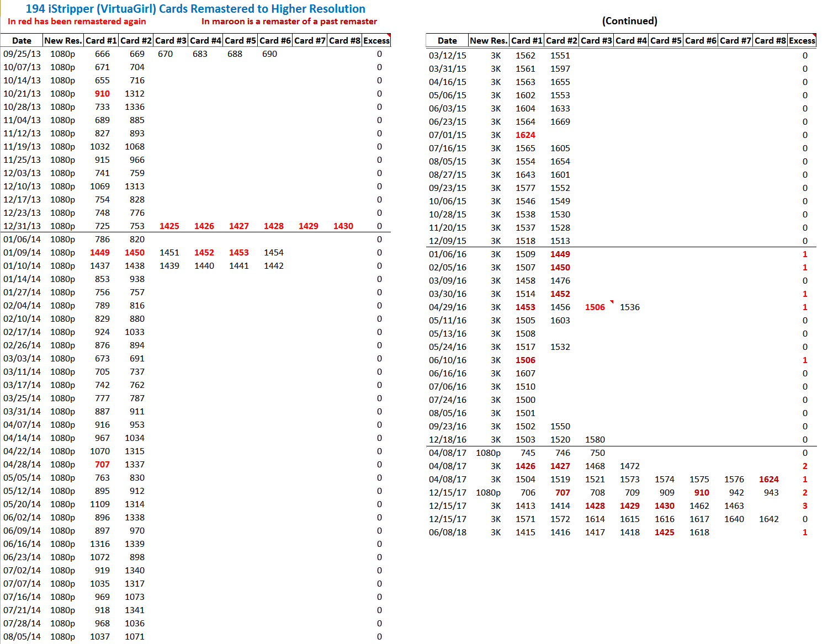Select the date cell 10/21/13

coord(22,94)
